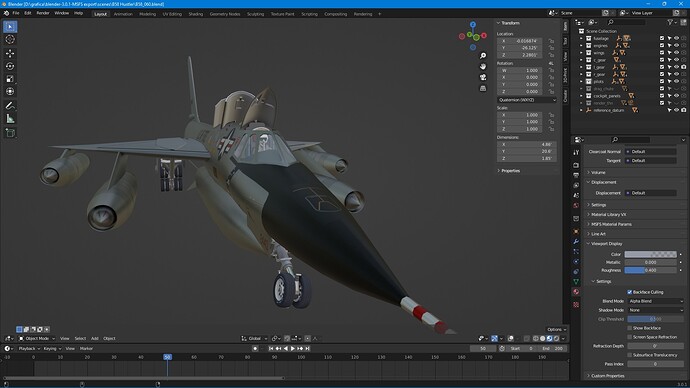690x388 pixels.
Task: Expand the fuselage collection tree
Action: 581,38
